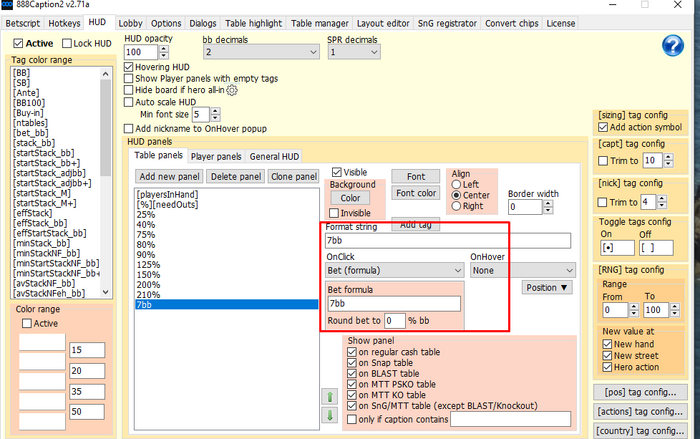Open help via the blue question mark icon
Screen dimensions: 700x439
[673, 46]
